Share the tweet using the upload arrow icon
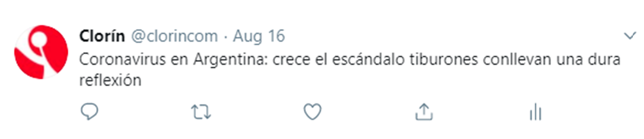Image resolution: width=644 pixels, height=139 pixels. [424, 112]
